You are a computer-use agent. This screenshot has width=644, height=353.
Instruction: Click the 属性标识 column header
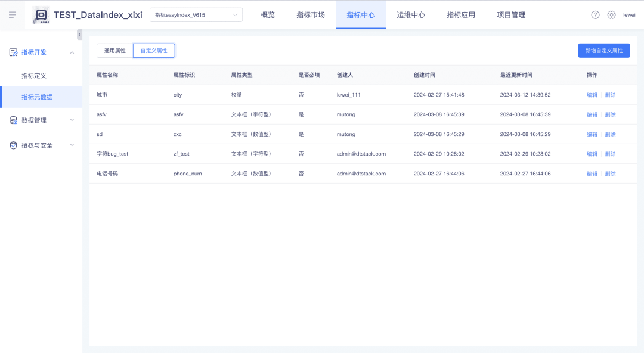(184, 75)
